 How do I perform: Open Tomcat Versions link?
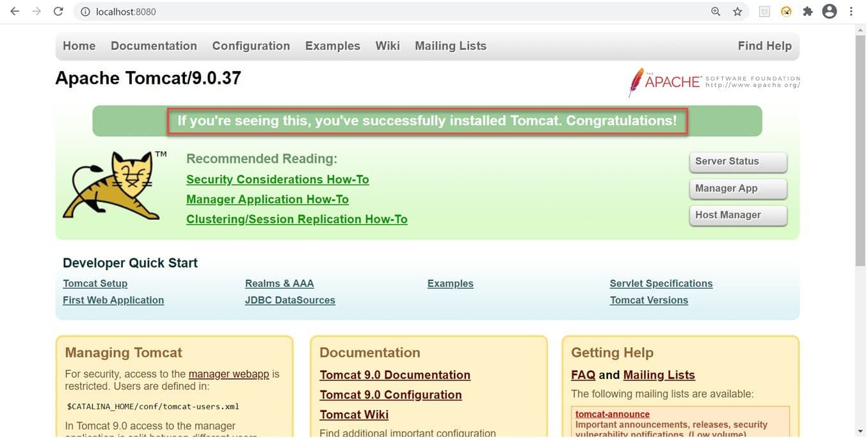(649, 300)
